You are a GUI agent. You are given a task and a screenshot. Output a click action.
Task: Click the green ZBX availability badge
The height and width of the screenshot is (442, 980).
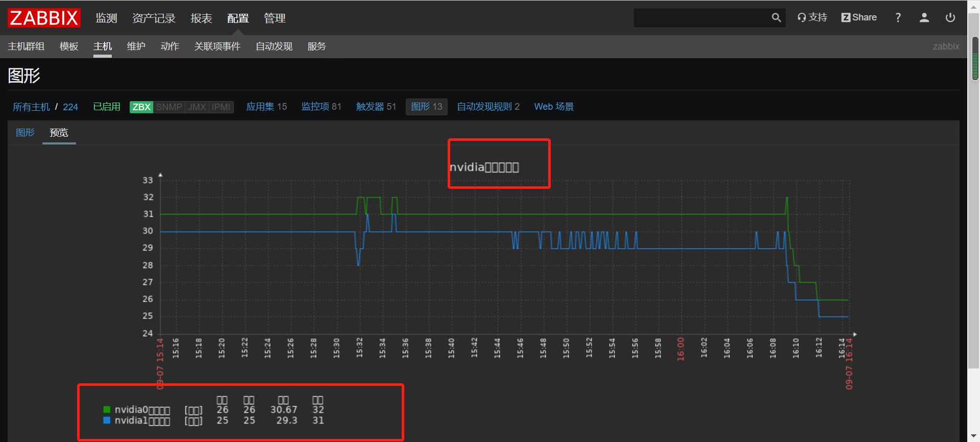click(141, 107)
